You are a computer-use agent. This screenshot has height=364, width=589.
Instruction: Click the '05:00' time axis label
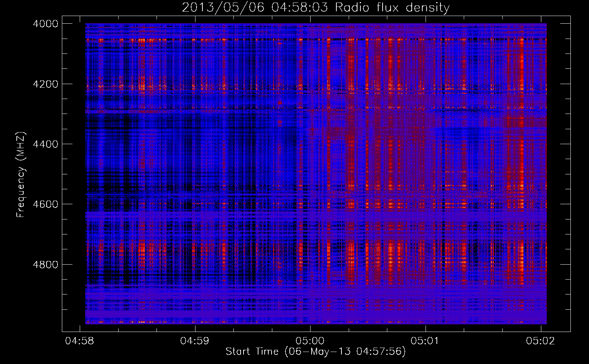310,341
